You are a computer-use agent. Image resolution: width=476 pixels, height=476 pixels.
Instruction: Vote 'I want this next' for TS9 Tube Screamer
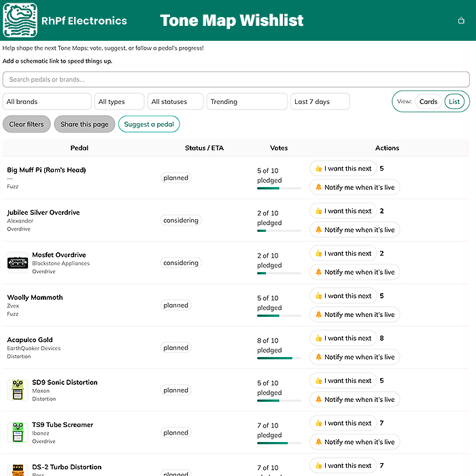click(342, 423)
